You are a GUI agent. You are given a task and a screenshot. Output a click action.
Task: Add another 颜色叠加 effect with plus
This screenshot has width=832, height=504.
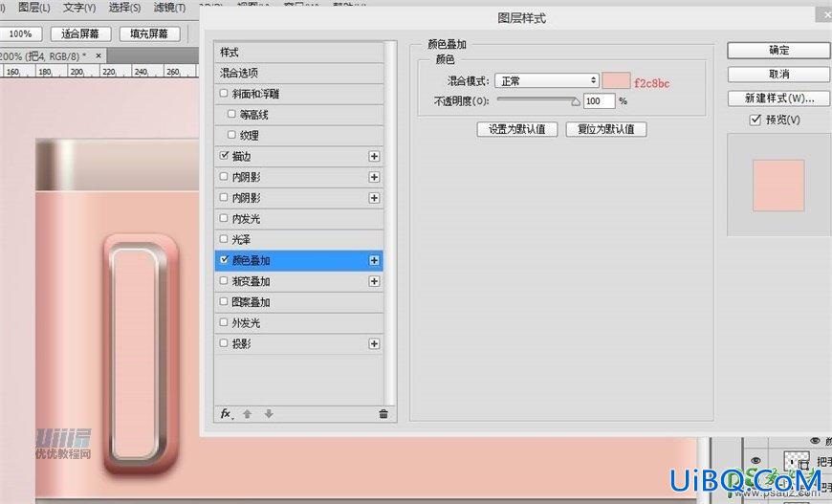coord(374,260)
